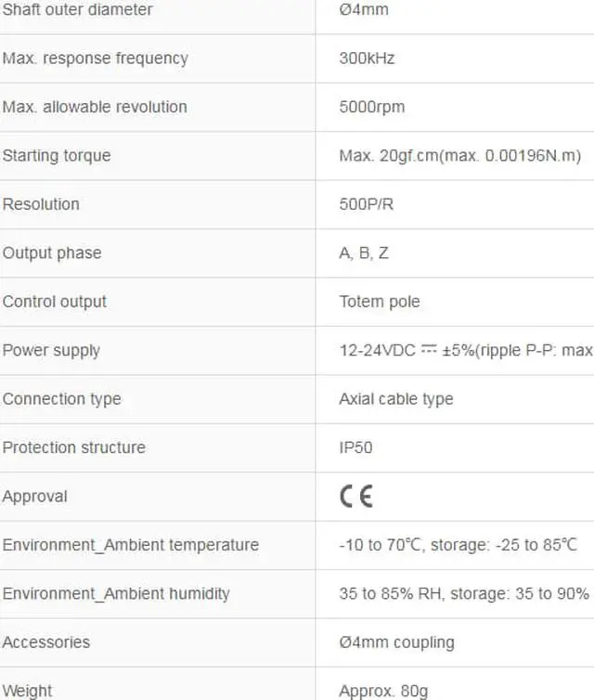Click the 'Output phase' label

(x=52, y=253)
